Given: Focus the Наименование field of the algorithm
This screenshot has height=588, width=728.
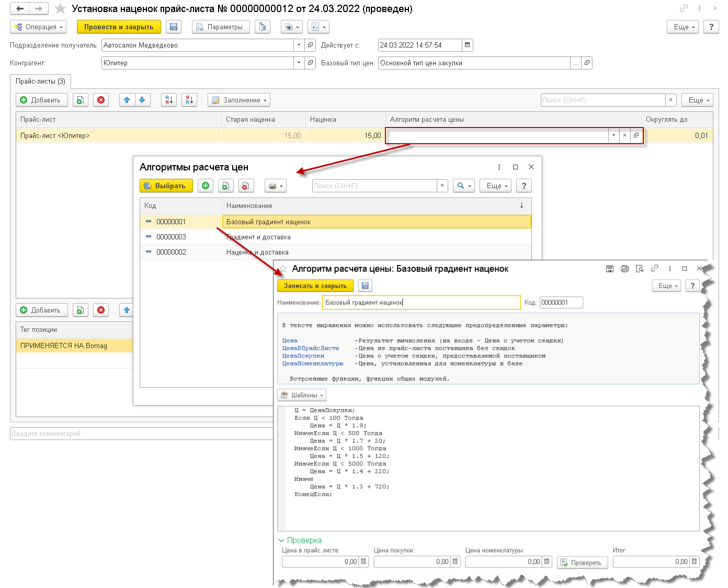Looking at the screenshot, I should point(422,302).
